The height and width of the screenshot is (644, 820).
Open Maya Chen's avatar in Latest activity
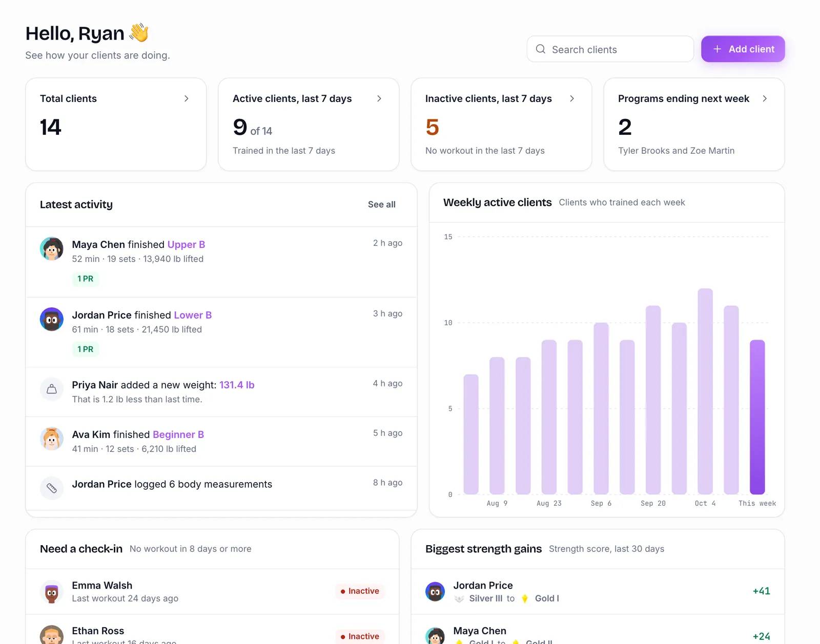(52, 249)
